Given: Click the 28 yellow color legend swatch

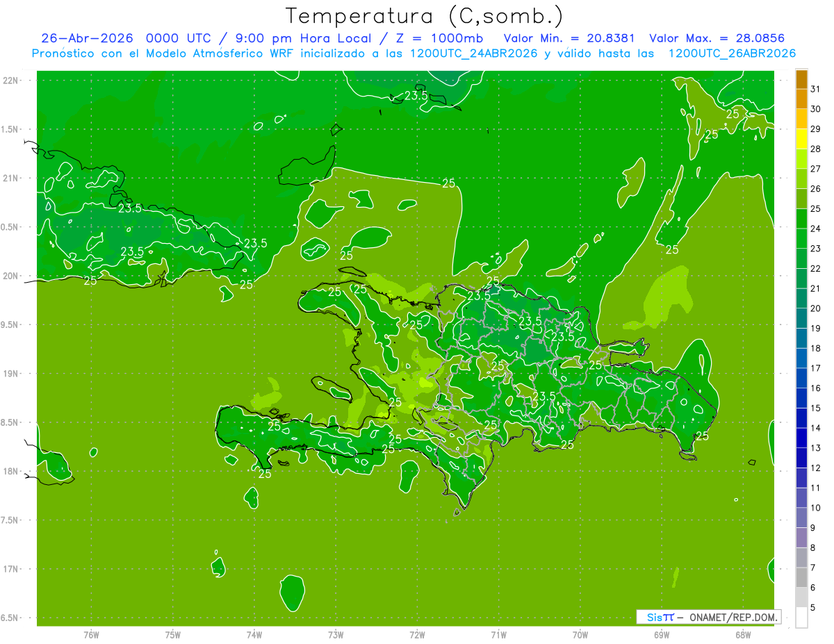Looking at the screenshot, I should (801, 140).
